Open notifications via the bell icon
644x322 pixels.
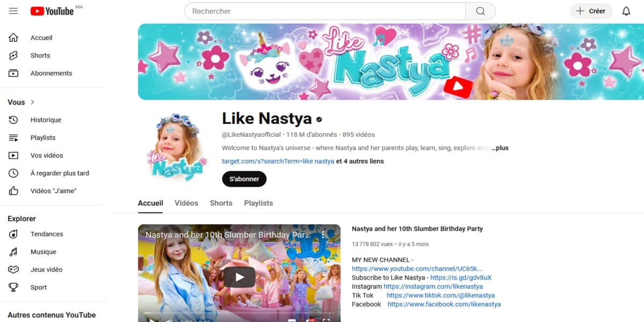coord(627,11)
